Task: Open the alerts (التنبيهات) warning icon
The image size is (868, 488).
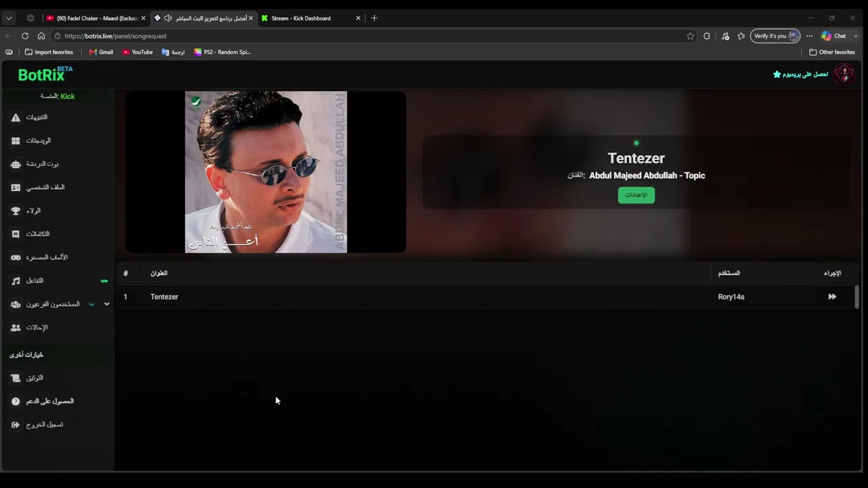Action: pyautogui.click(x=16, y=117)
